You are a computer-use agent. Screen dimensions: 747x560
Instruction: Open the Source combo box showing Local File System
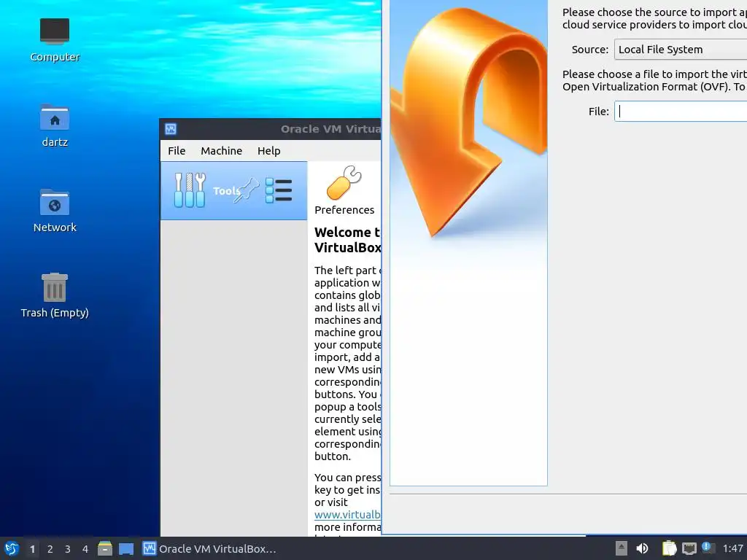point(681,50)
